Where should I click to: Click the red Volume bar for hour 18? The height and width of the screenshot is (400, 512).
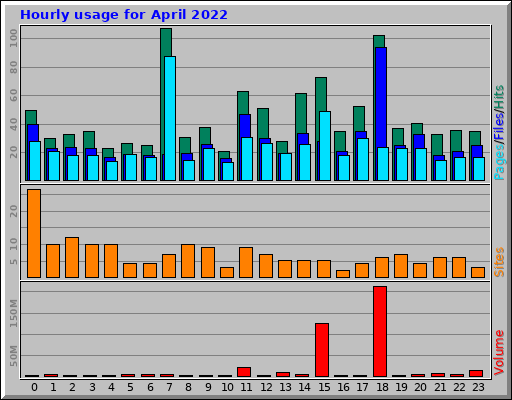[x=380, y=331]
